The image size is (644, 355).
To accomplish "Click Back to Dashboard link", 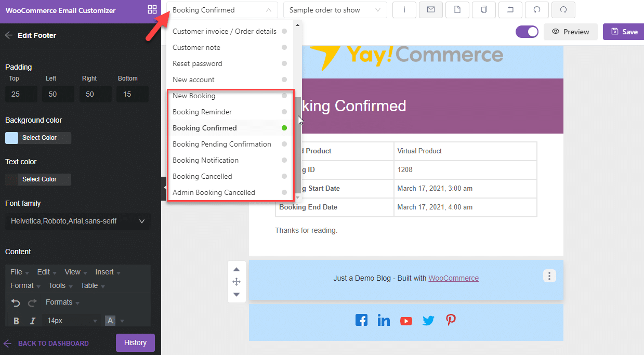I will pos(47,343).
